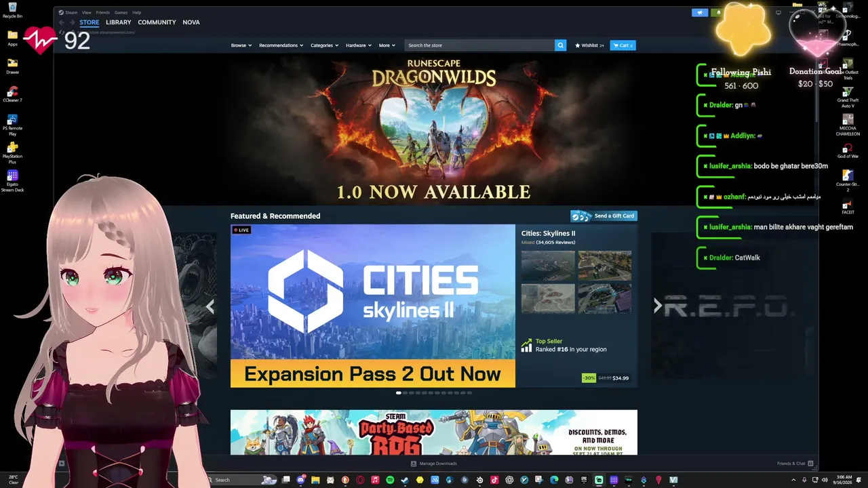Click the Cities: Skylines II title

point(548,233)
